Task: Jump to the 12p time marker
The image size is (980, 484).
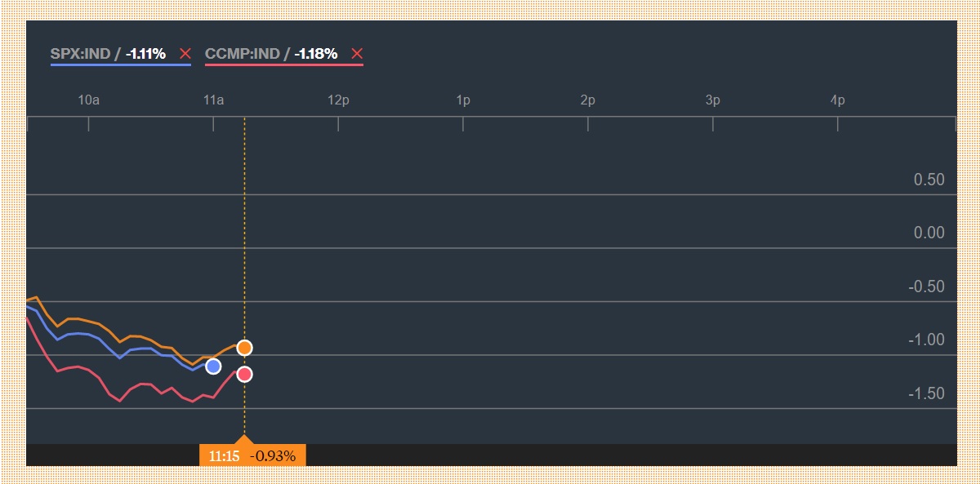Action: tap(338, 100)
